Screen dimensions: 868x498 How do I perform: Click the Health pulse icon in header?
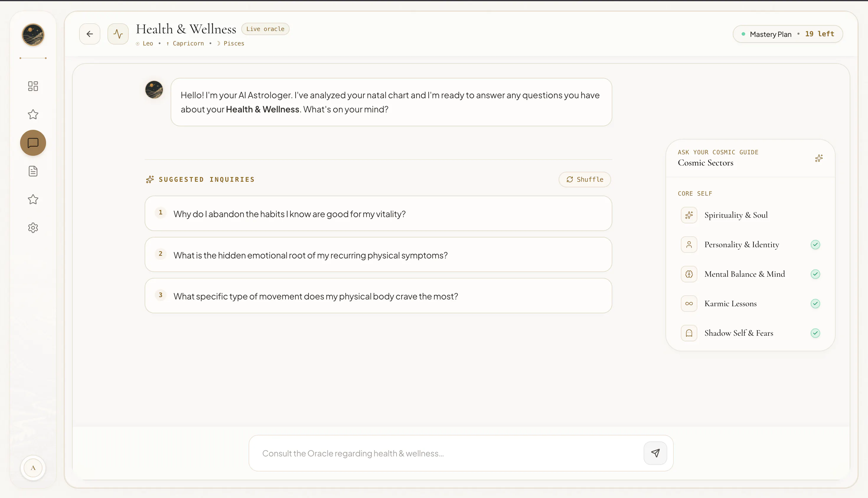click(118, 34)
